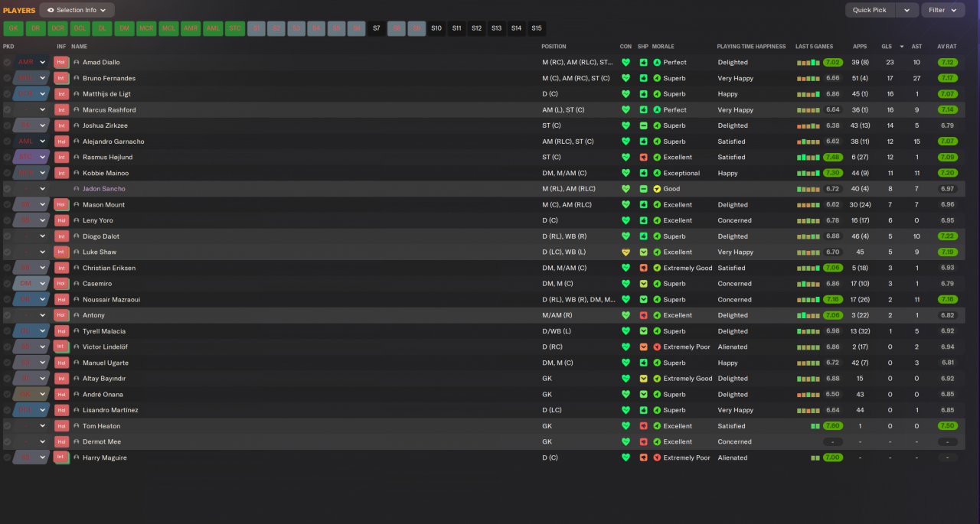The width and height of the screenshot is (980, 524).
Task: Click Victor Lindelöf's orange sharpness icon
Action: (x=644, y=347)
